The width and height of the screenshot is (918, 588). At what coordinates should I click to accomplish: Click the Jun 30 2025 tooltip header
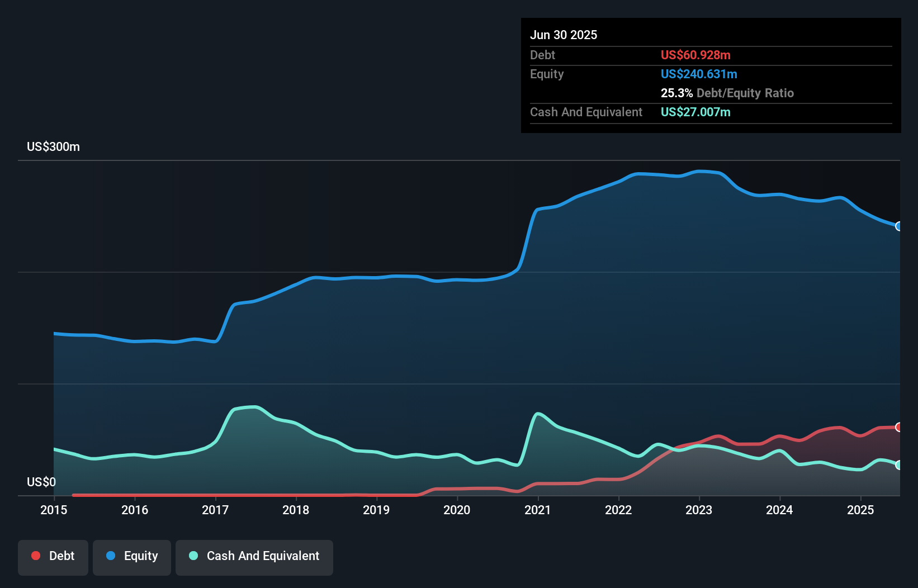(x=564, y=35)
